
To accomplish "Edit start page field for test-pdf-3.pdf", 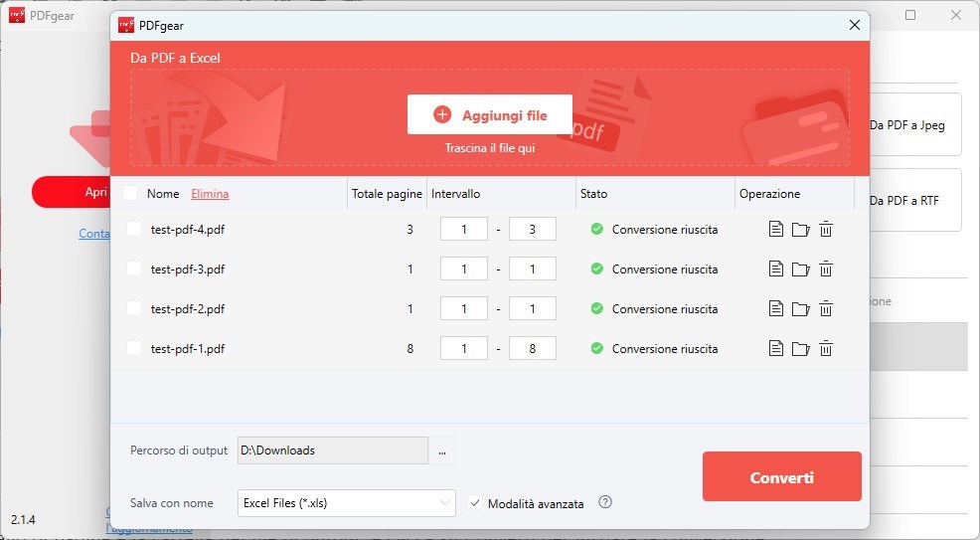I will [x=464, y=270].
